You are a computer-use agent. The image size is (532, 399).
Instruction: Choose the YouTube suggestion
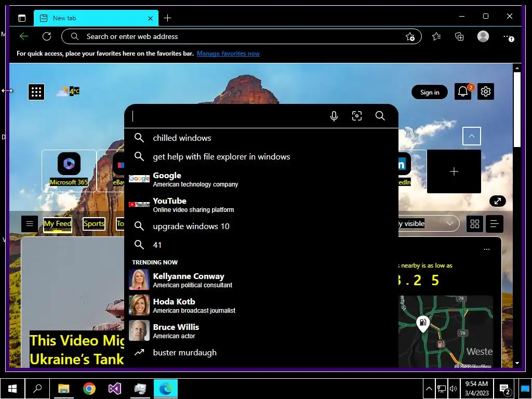(261, 205)
